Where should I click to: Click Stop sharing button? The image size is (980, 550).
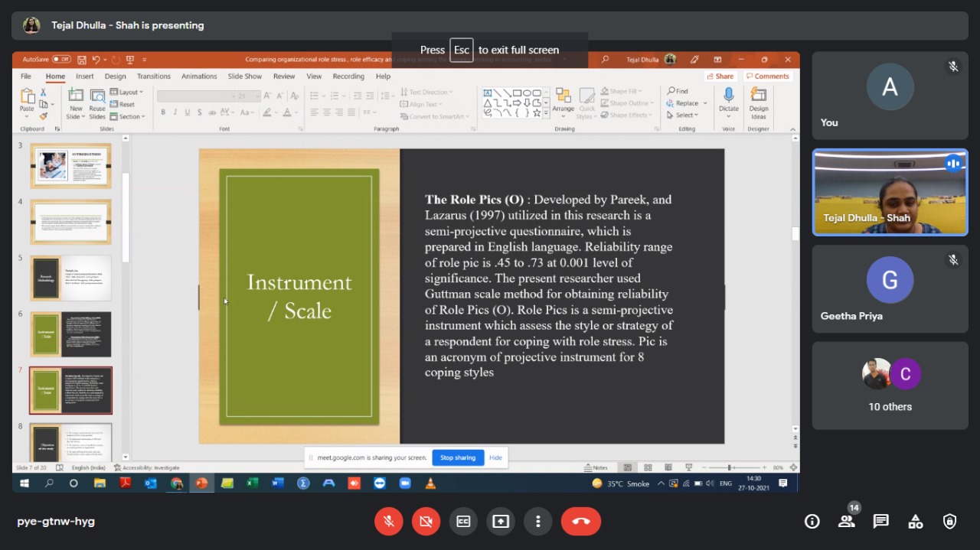point(458,457)
